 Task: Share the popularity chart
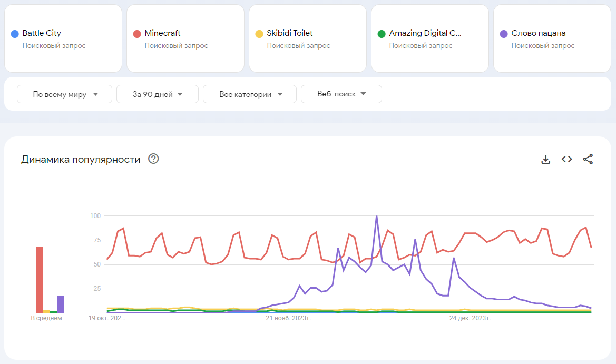pyautogui.click(x=588, y=159)
